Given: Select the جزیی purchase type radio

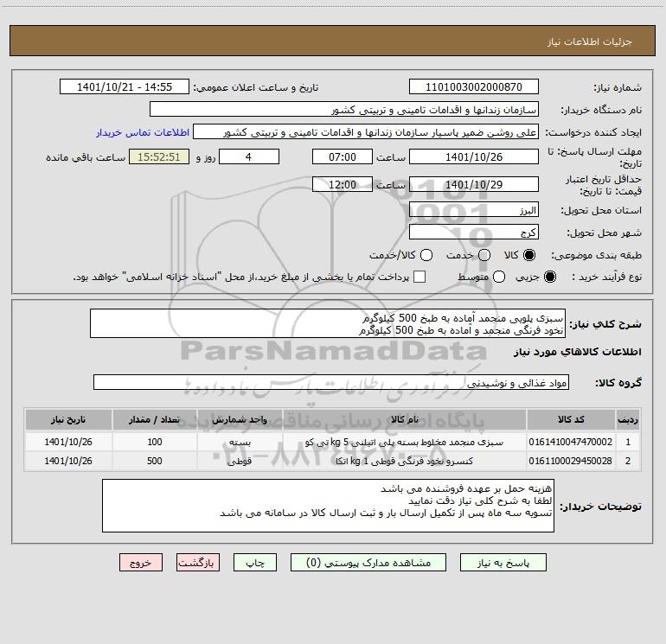Looking at the screenshot, I should [x=550, y=277].
